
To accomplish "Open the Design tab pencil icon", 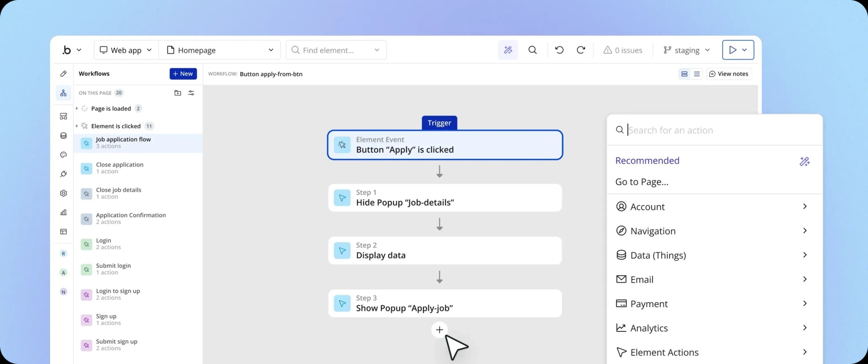I will click(x=64, y=74).
